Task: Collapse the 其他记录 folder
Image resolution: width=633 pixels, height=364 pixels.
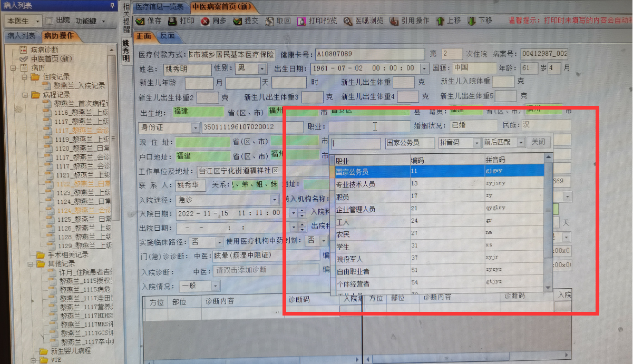Action: (31, 263)
